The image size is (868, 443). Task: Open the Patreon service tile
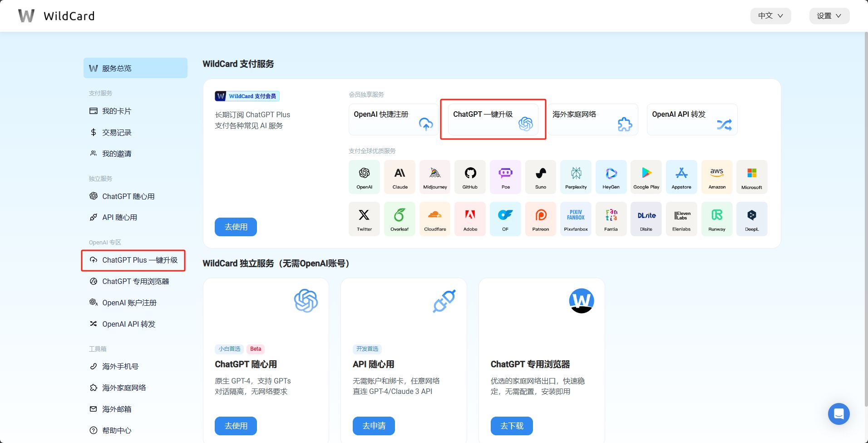pyautogui.click(x=541, y=219)
